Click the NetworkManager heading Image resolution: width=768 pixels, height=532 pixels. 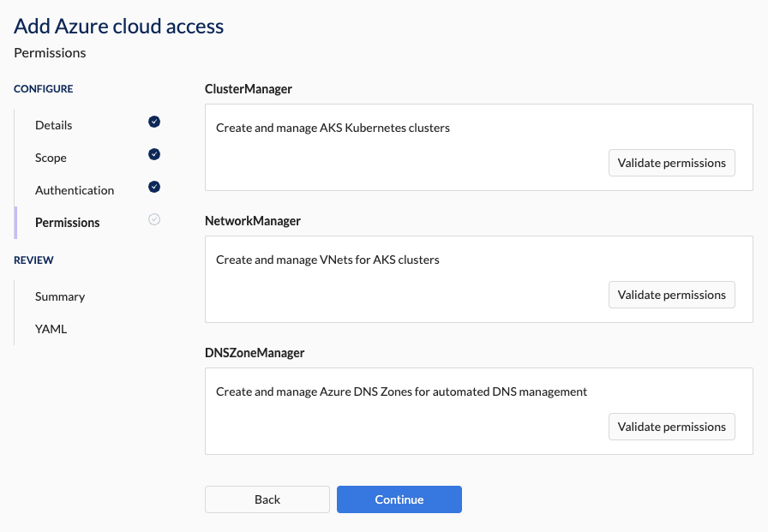(x=253, y=221)
